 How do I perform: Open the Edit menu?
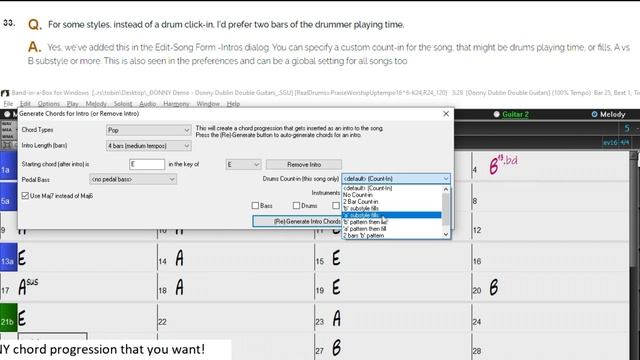[25, 104]
